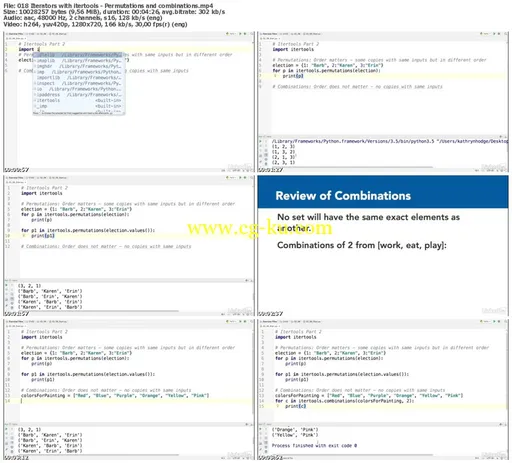Open the thumbnail with numeric permutations output

pos(383,102)
